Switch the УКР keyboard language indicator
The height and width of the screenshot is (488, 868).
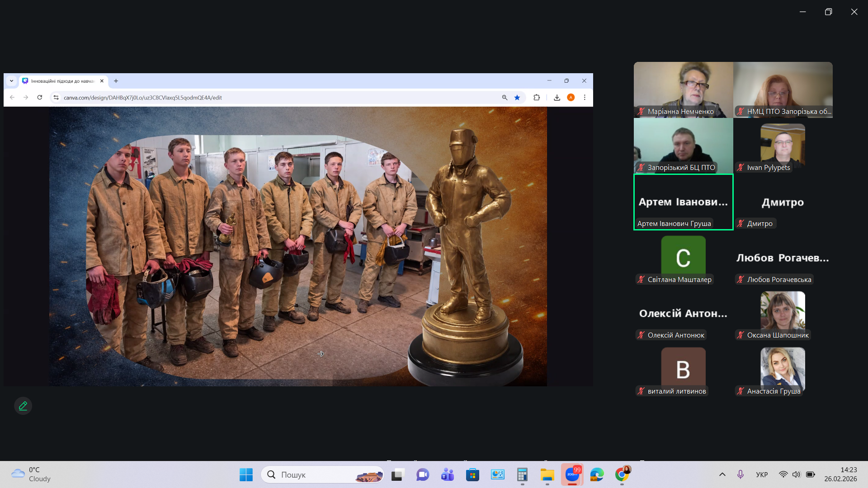(762, 474)
